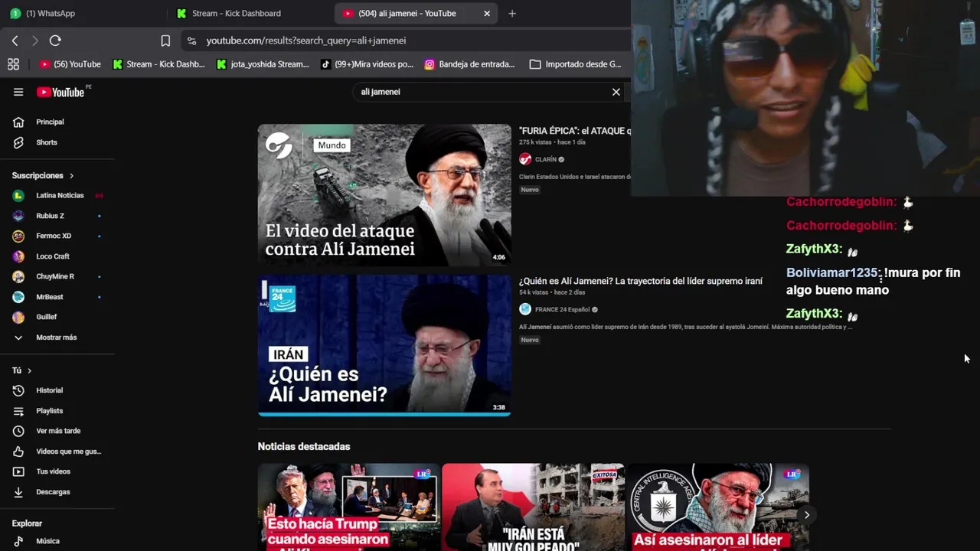Viewport: 980px width, 551px height.
Task: Open the CLARÍN channel link
Action: click(546, 159)
